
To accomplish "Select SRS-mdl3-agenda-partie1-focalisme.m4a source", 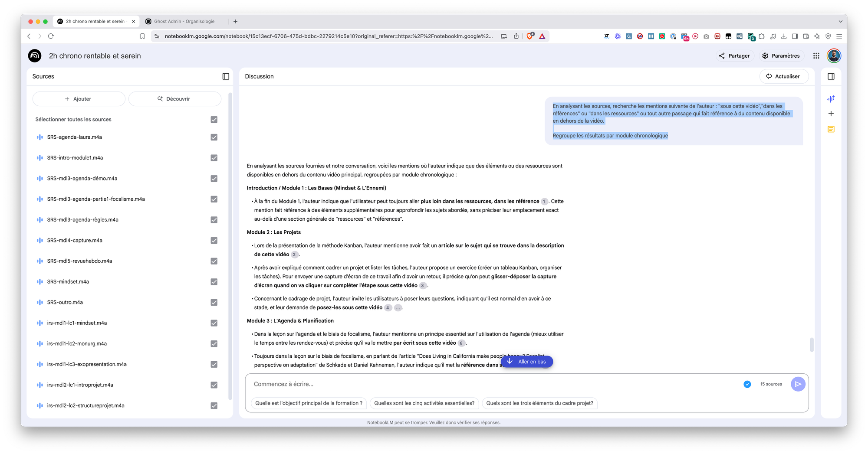I will (x=96, y=199).
